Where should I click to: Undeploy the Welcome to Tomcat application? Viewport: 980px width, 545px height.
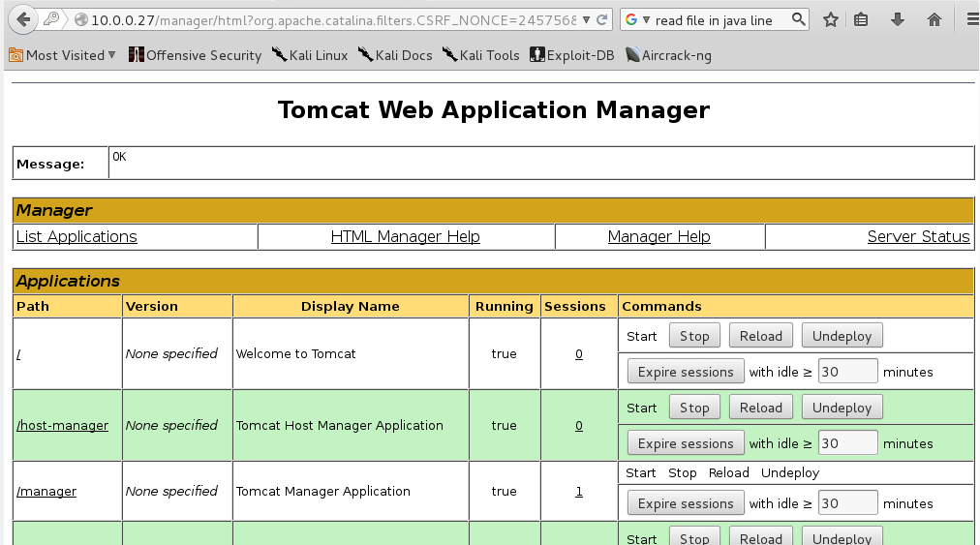point(842,336)
